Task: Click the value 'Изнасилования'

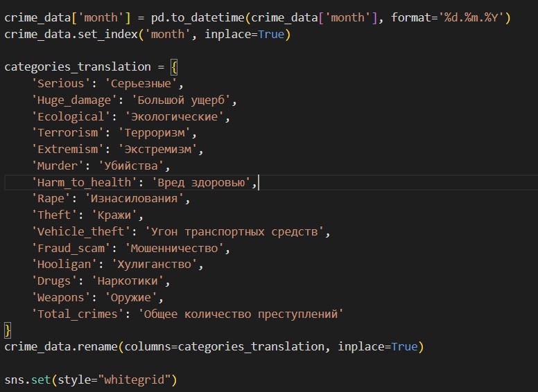Action: coord(134,199)
